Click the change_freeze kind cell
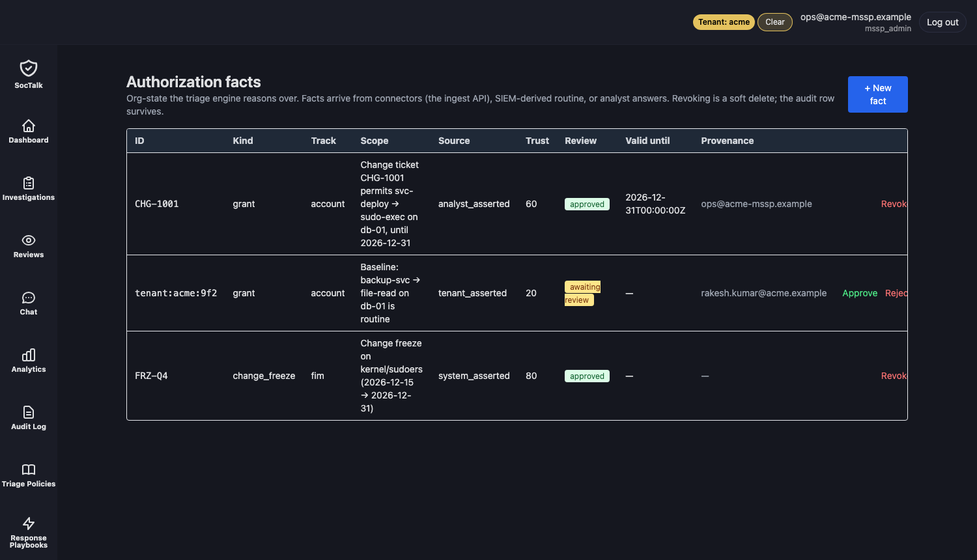977x560 pixels. 264,376
